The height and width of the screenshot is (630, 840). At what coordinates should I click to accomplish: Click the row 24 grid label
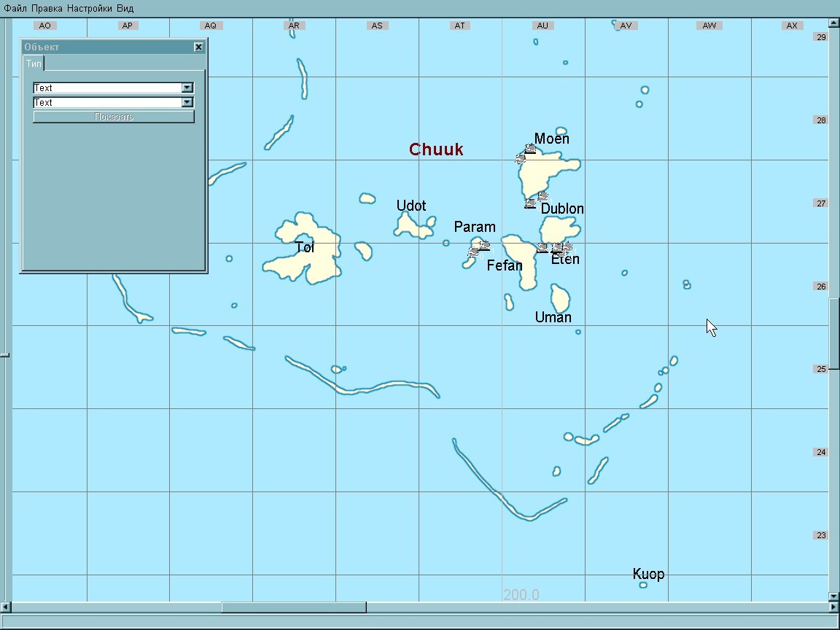pyautogui.click(x=821, y=452)
